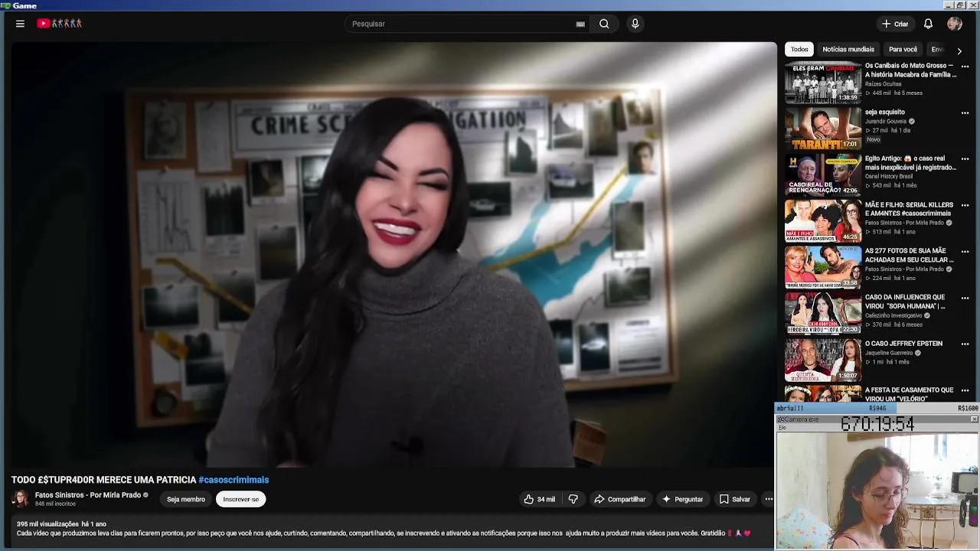This screenshot has width=980, height=551.
Task: Click the #casoscrimimais hashtag link
Action: point(234,480)
